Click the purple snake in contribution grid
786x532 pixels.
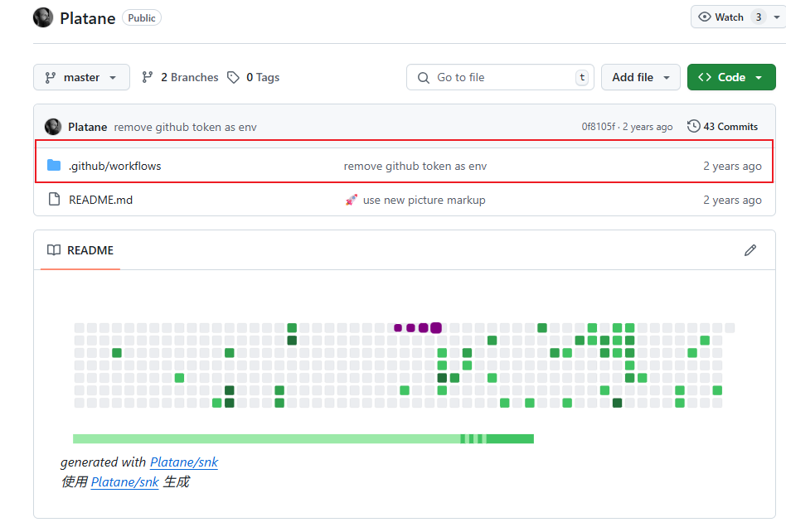(x=418, y=327)
